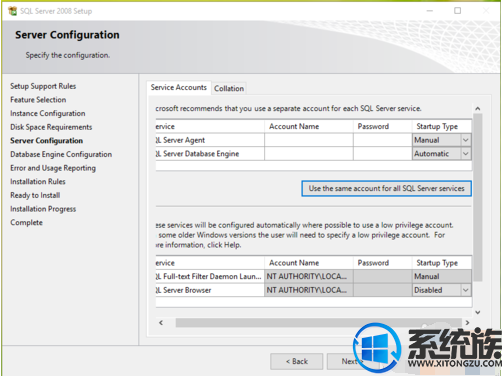Image resolution: width=502 pixels, height=376 pixels.
Task: Select Instance Configuration step
Action: 48,113
